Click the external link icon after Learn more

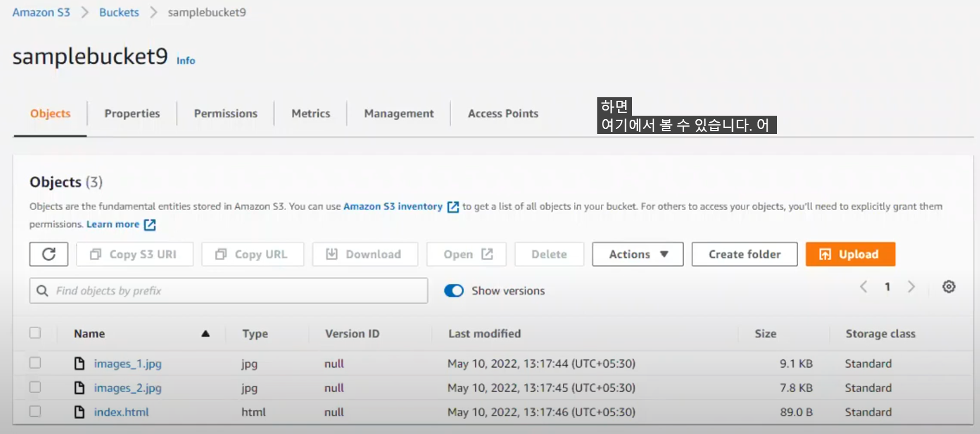point(150,224)
